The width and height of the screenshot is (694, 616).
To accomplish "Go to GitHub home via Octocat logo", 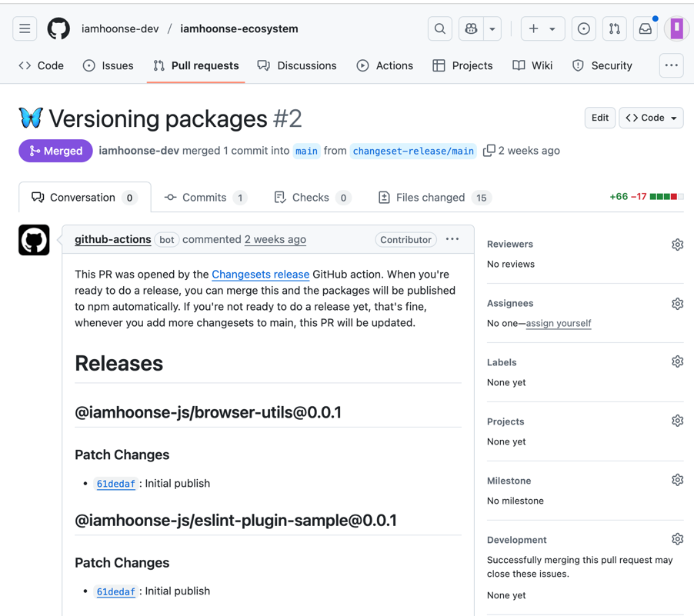I will pos(58,28).
